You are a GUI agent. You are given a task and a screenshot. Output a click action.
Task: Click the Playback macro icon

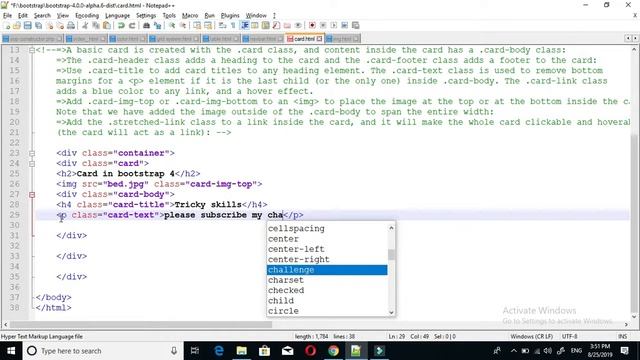[x=333, y=26]
